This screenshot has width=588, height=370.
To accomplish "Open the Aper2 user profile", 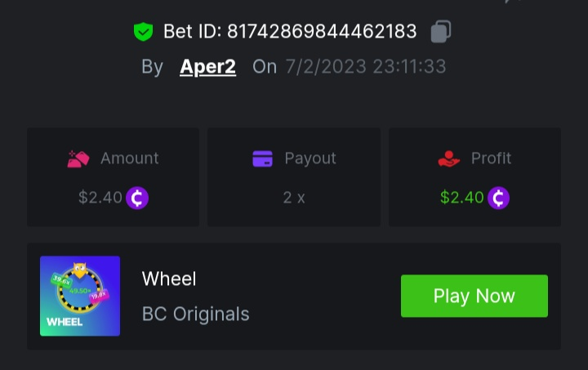I will (207, 67).
